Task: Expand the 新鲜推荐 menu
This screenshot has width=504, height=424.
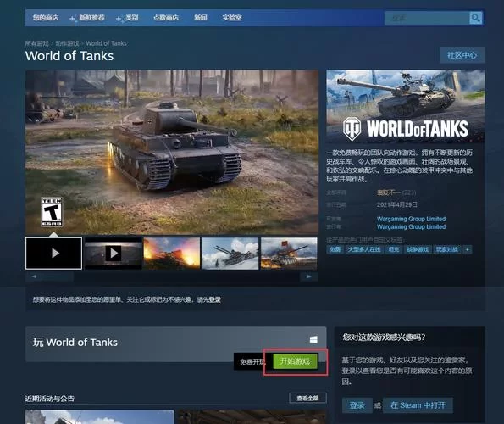Action: (91, 18)
